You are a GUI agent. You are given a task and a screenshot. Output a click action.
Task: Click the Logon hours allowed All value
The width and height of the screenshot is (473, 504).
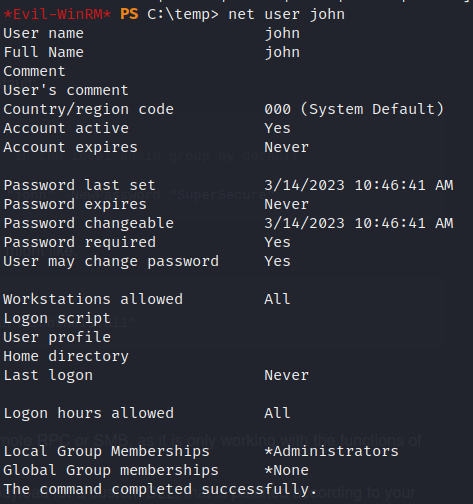pos(277,413)
